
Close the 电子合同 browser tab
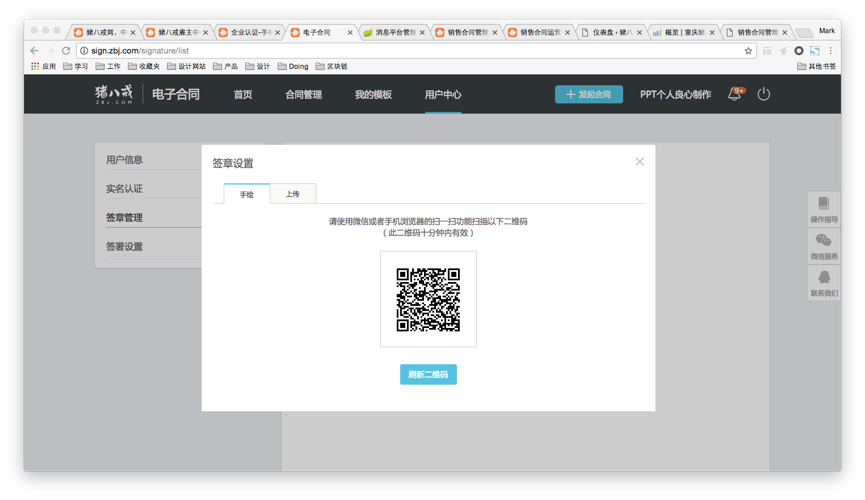pos(350,33)
